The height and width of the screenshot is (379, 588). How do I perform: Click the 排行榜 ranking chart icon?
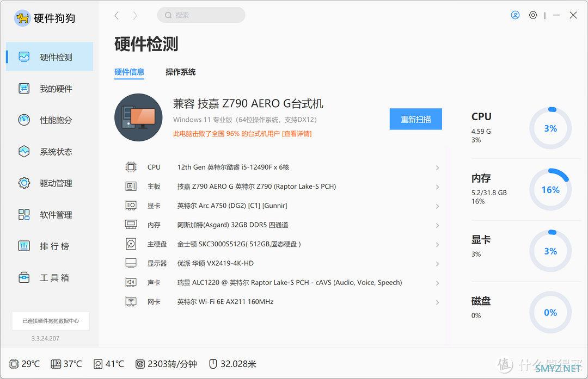pos(24,246)
